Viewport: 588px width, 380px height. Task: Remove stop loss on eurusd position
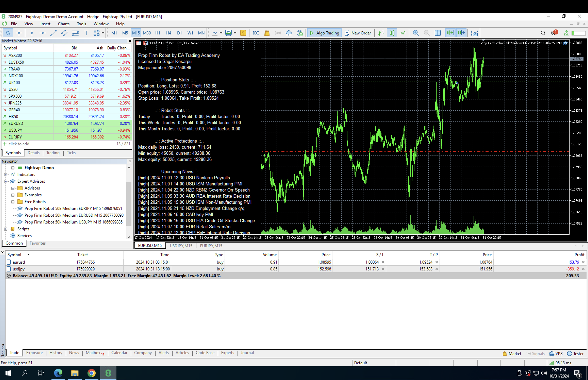tap(383, 262)
